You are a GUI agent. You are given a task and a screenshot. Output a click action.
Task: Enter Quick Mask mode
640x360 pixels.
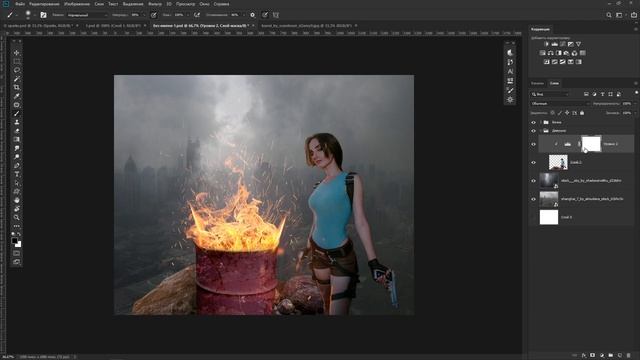[x=16, y=253]
